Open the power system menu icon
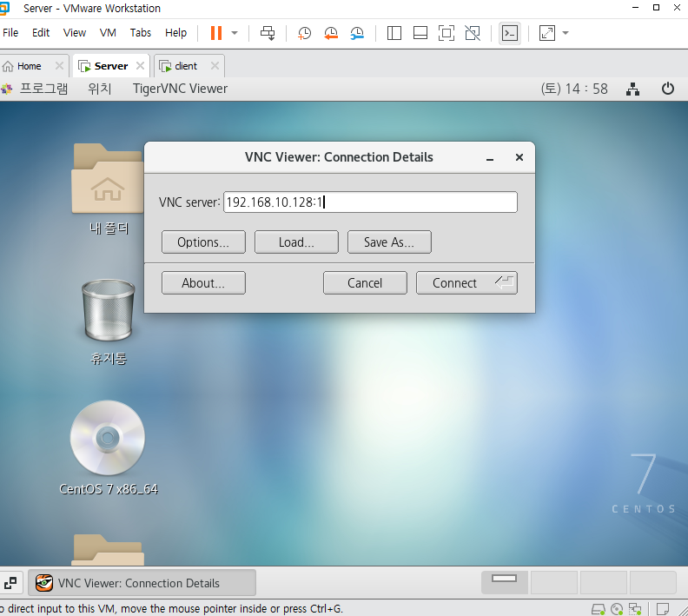 (668, 89)
